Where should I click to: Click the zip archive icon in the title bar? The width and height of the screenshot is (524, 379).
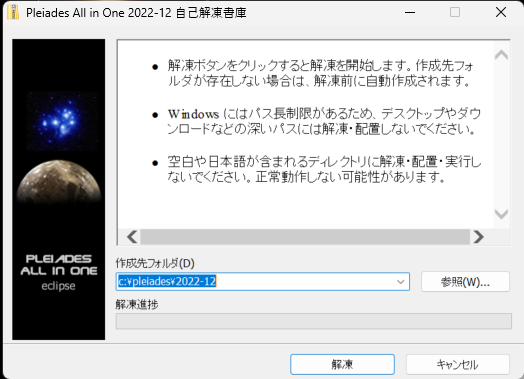(x=13, y=12)
